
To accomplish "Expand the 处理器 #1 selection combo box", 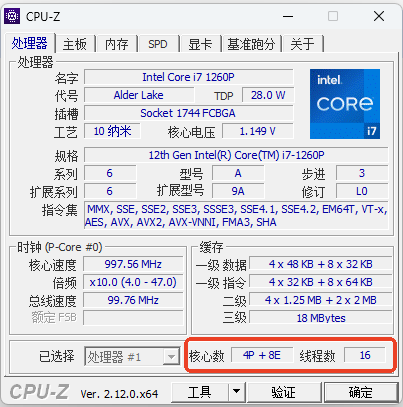I will point(132,356).
